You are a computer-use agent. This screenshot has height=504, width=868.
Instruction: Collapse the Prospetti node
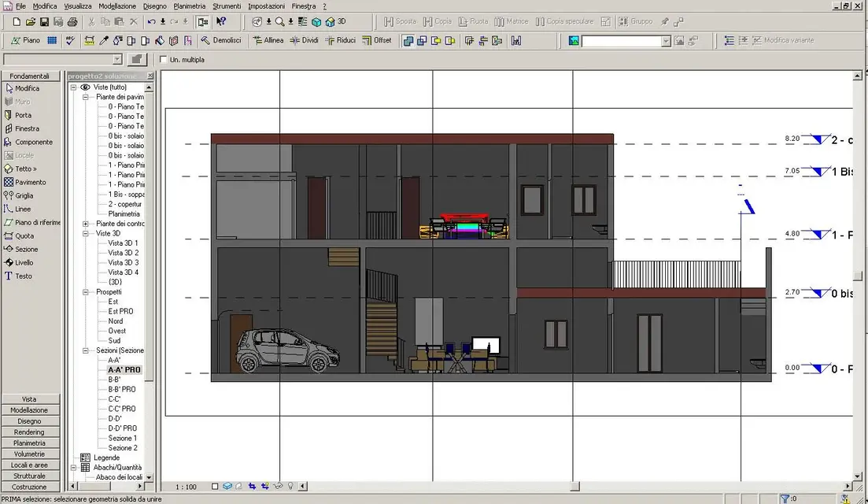click(x=86, y=292)
